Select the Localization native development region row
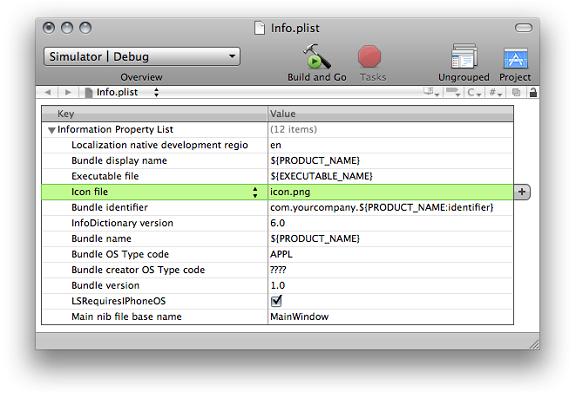This screenshot has width=576, height=398. [277, 145]
